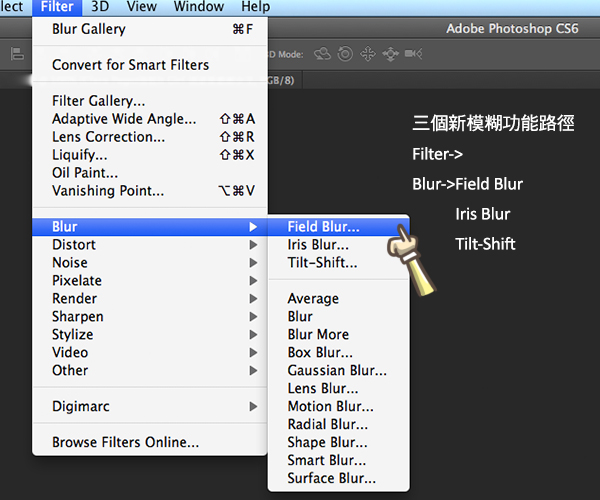Screen dimensions: 600x500
Task: Open the Filter menu
Action: 57,7
